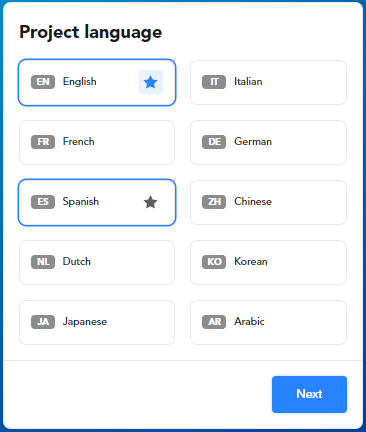Choose Japanese as project language

point(97,322)
